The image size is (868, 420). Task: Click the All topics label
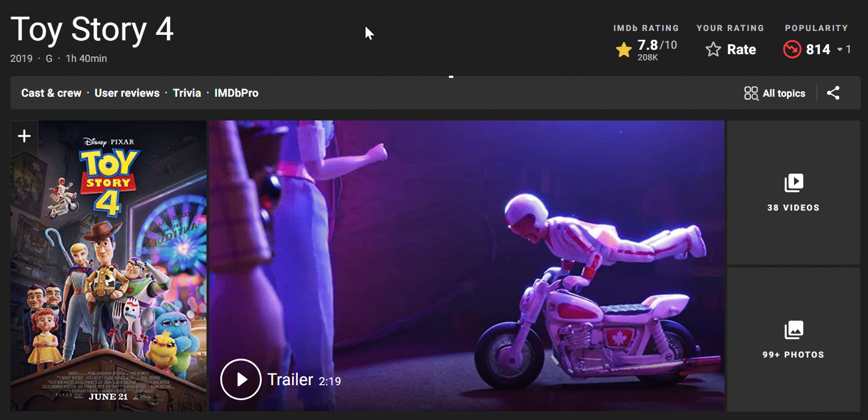[x=784, y=93]
